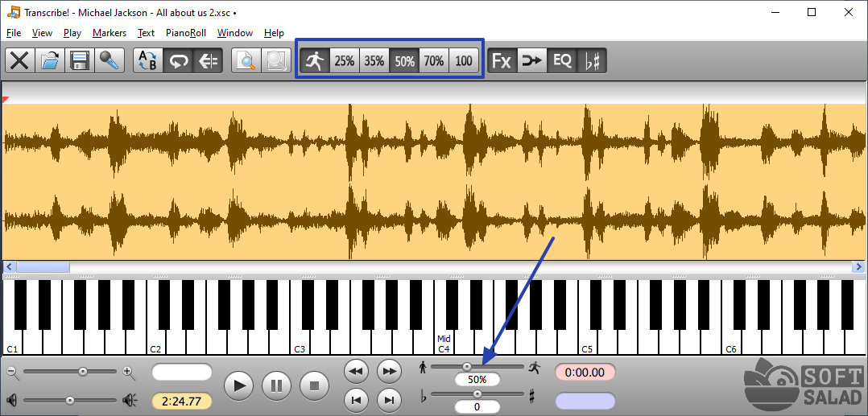
Task: Click the arrow routing toolbar icon
Action: 532,60
